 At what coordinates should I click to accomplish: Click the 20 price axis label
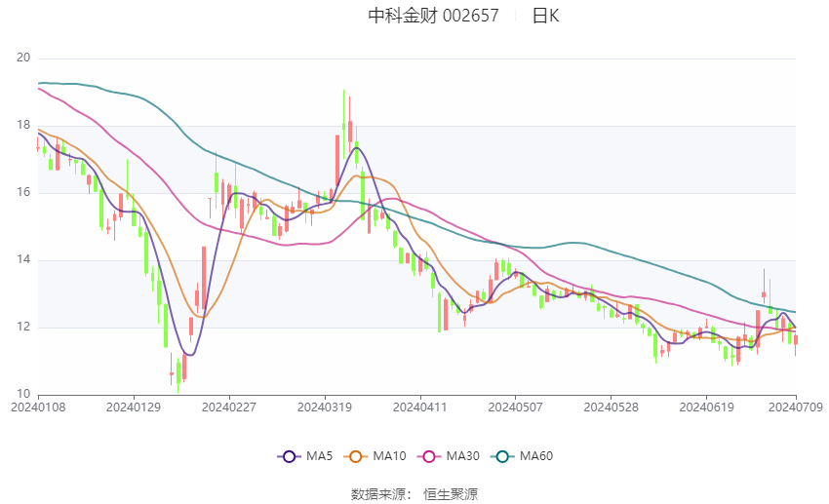23,58
